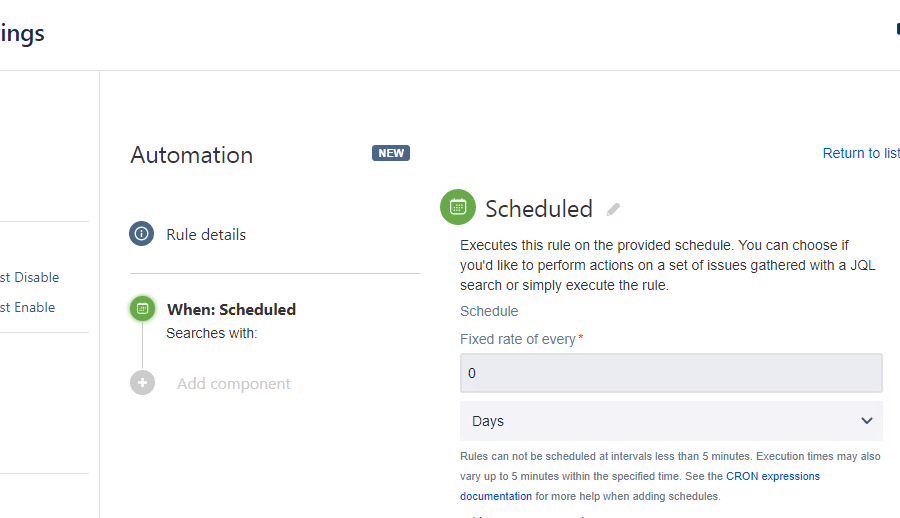Click the Rule details info icon
This screenshot has width=900, height=518.
(142, 234)
